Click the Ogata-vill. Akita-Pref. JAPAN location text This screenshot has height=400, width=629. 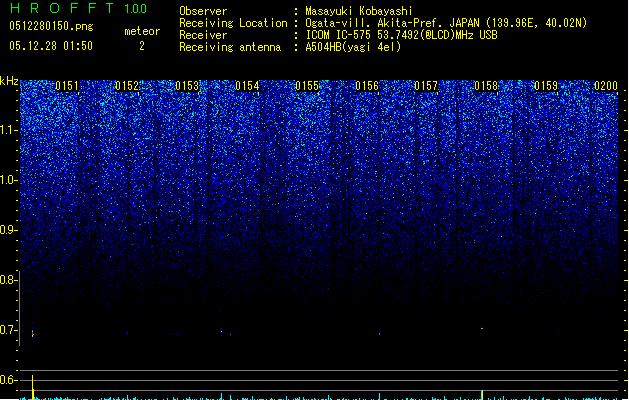(446, 23)
